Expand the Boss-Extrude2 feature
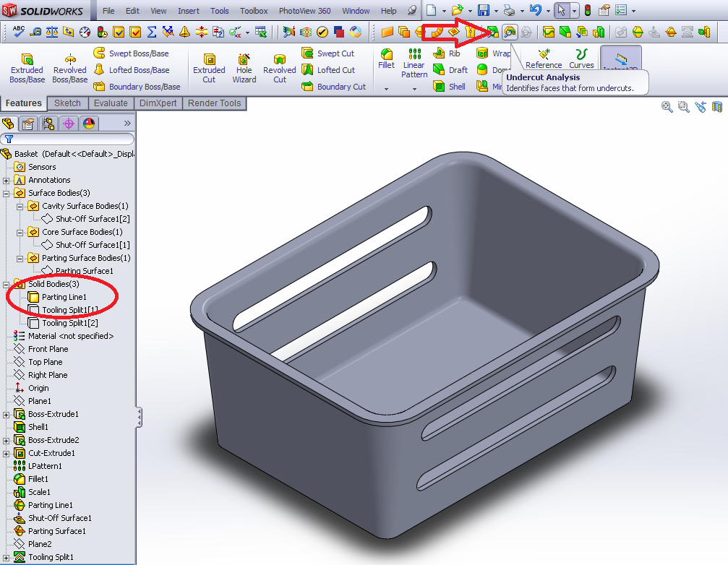728x565 pixels. tap(6, 441)
